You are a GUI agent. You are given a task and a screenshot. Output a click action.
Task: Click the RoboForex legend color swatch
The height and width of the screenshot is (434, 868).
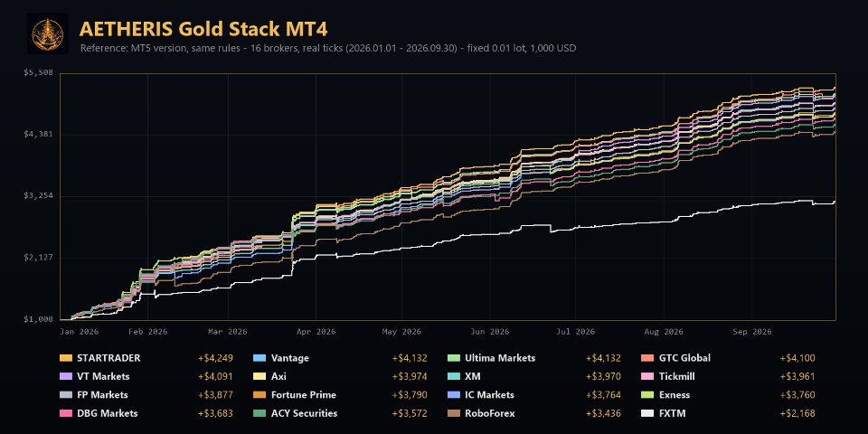tap(453, 413)
